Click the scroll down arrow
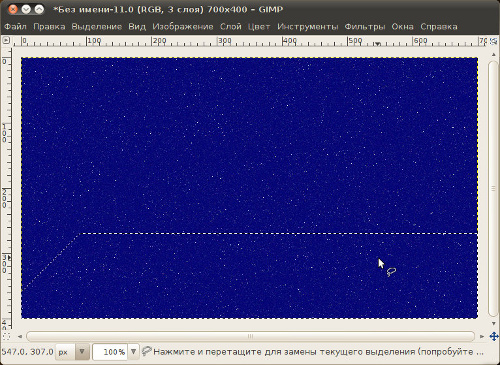The width and height of the screenshot is (500, 365). coord(494,323)
